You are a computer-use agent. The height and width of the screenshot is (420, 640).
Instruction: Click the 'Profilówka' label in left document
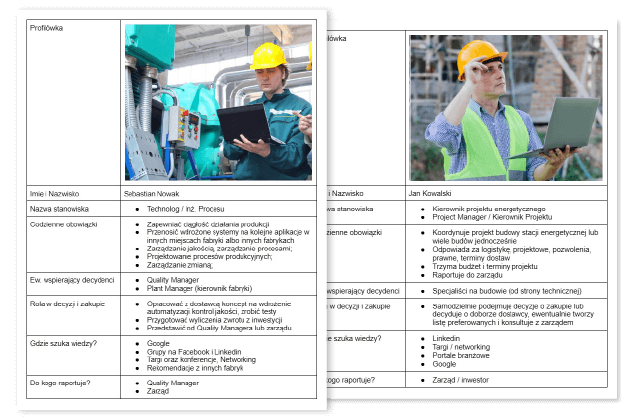click(x=47, y=28)
